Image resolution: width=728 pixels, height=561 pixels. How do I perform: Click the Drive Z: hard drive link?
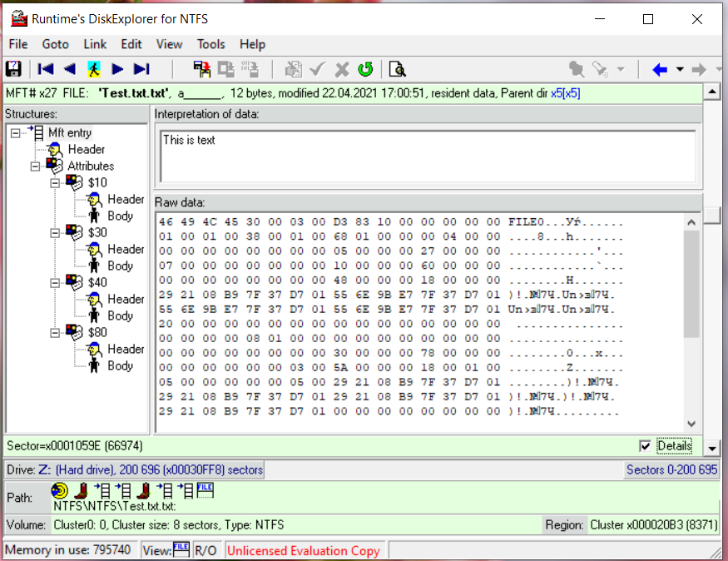click(x=151, y=469)
